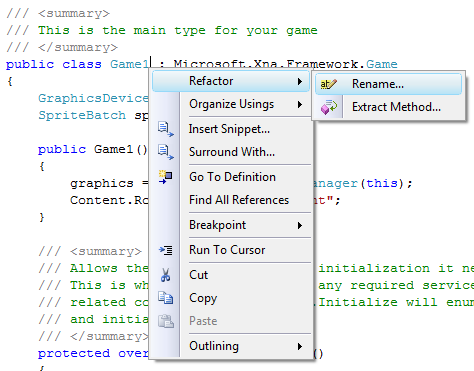Click the Go To Definition icon
474x371 pixels.
coord(166,177)
